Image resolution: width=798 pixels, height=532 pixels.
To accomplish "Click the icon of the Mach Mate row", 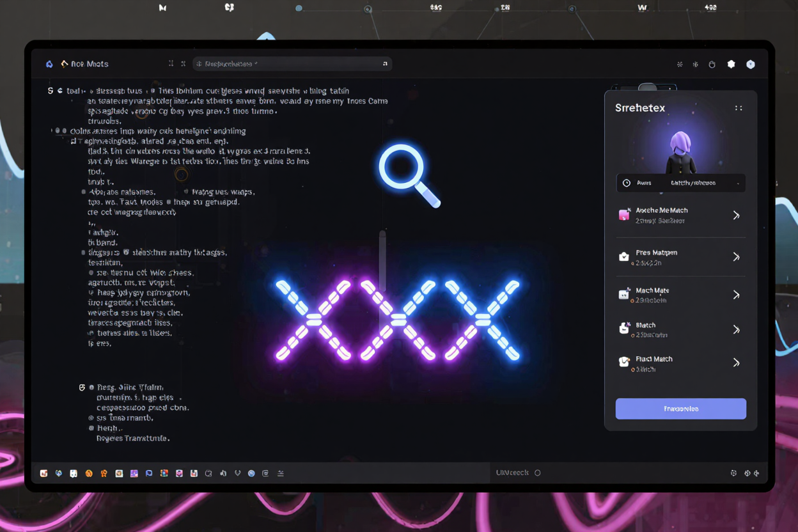I will click(624, 295).
